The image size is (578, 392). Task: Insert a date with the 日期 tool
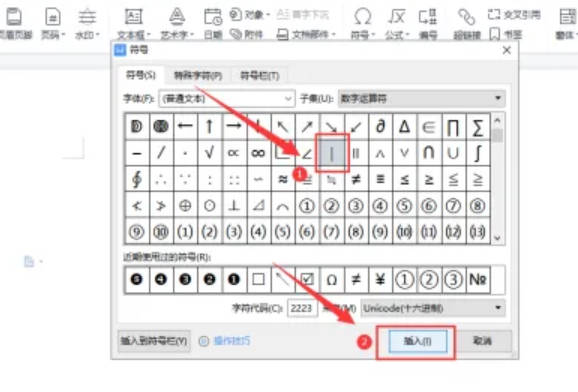tap(213, 23)
